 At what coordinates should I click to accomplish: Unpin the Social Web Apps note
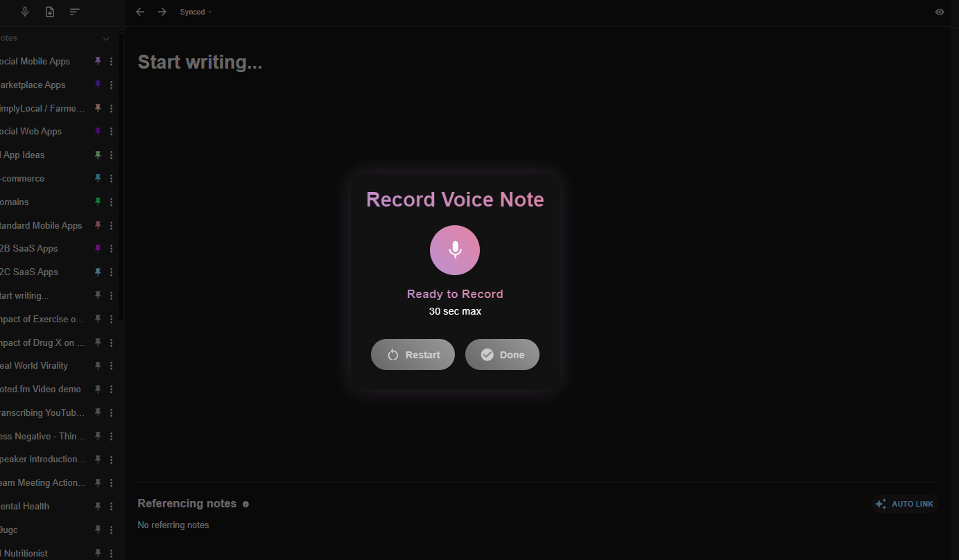(98, 131)
